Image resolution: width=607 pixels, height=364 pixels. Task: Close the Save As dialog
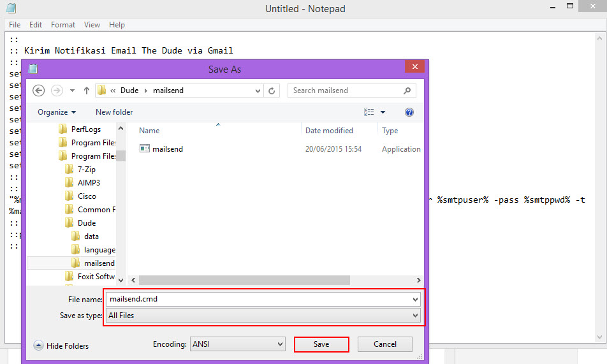414,66
